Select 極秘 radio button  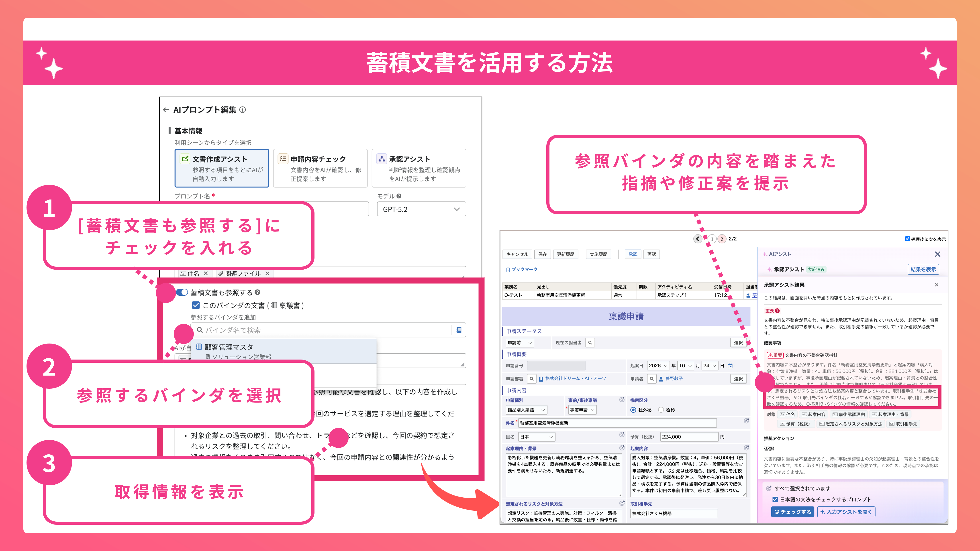661,410
